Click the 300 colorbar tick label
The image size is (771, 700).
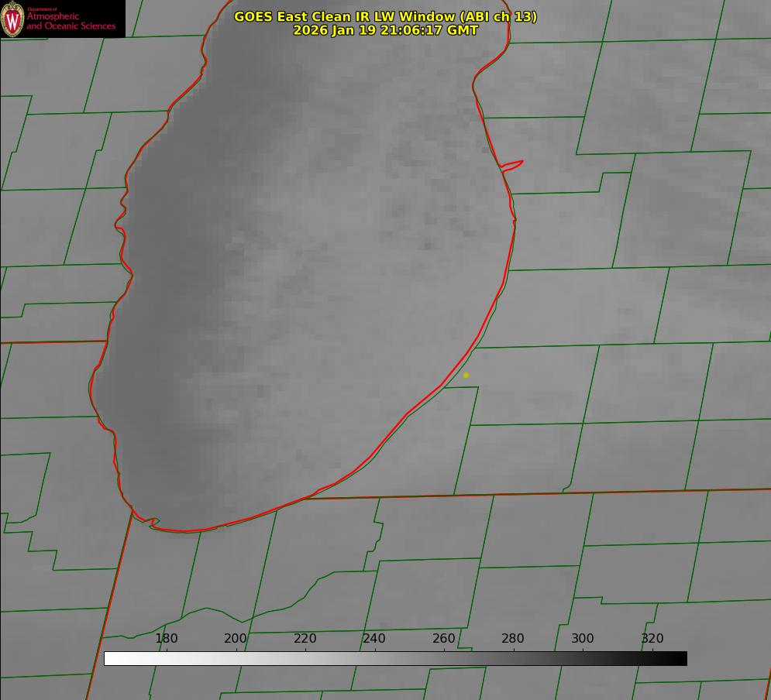pos(583,638)
